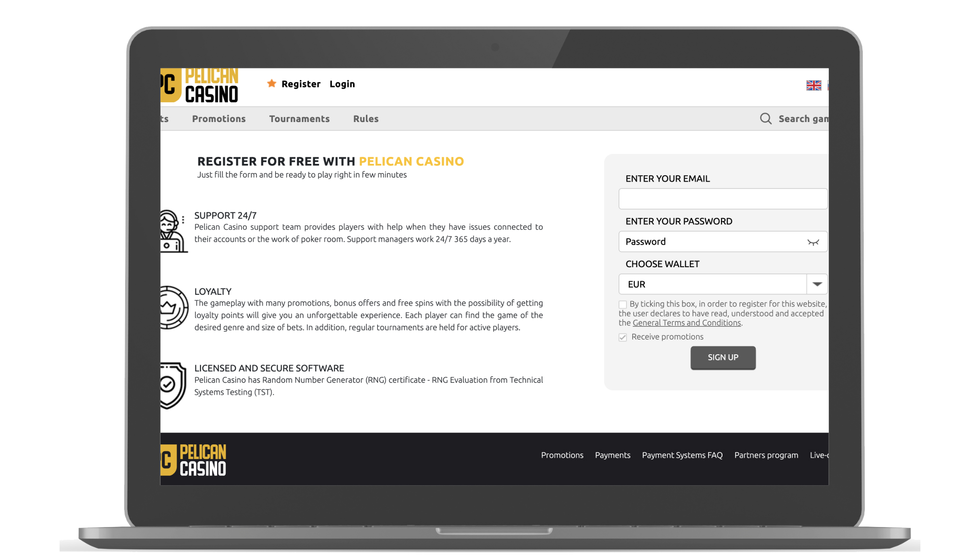Click the Promotions navigation menu item

click(x=219, y=118)
